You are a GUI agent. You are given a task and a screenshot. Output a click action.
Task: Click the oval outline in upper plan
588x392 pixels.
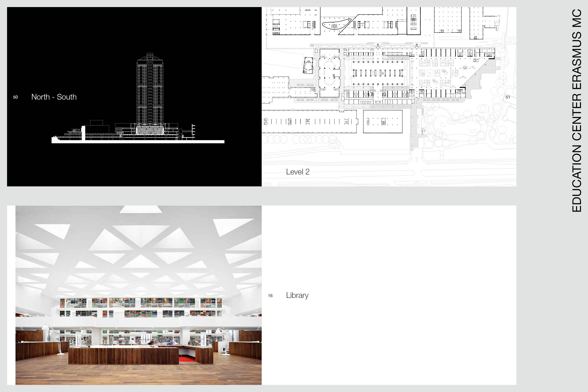pos(336,24)
